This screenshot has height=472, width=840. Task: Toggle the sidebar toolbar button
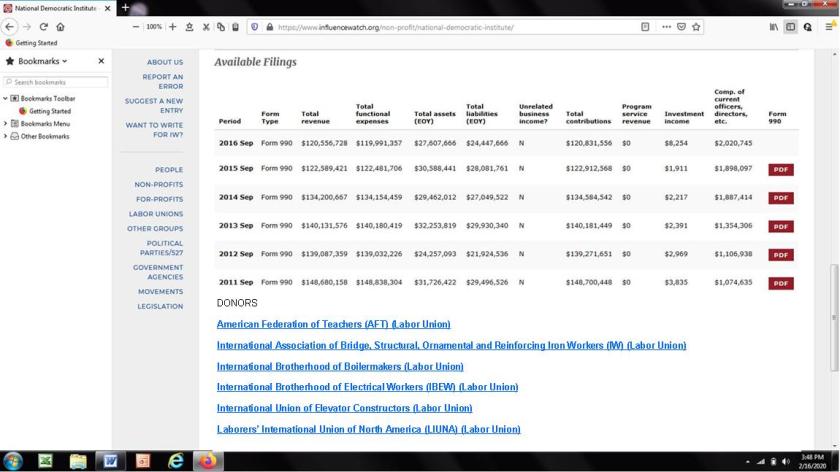[790, 27]
